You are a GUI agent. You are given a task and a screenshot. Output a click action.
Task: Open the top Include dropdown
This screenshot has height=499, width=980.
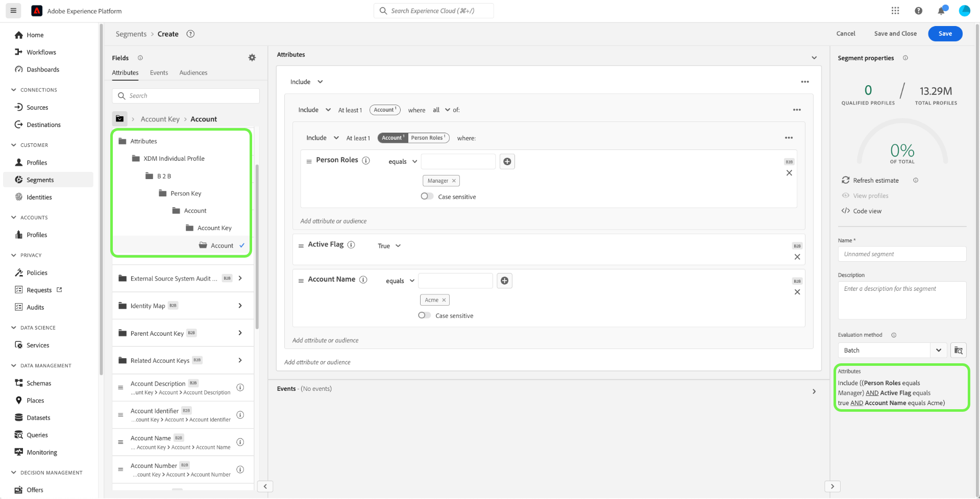tap(306, 82)
